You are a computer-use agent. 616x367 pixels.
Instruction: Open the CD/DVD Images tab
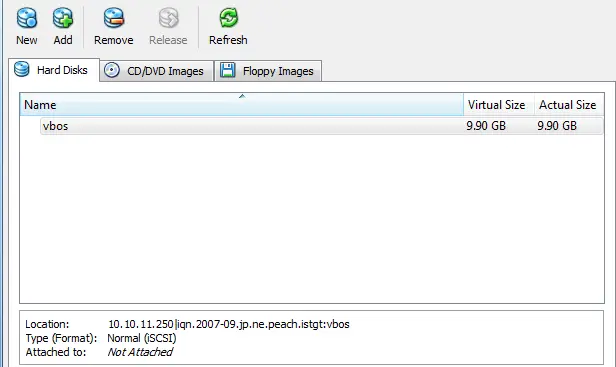156,71
